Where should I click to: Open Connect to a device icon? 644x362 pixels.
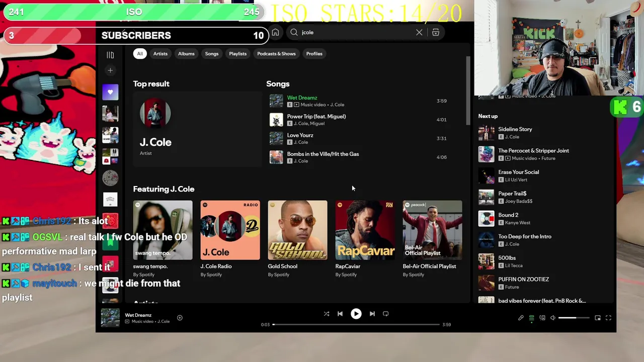[542, 318]
